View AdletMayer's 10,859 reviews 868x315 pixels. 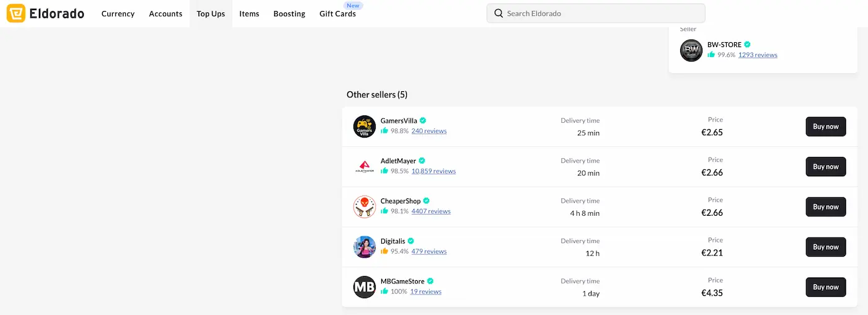(x=433, y=171)
